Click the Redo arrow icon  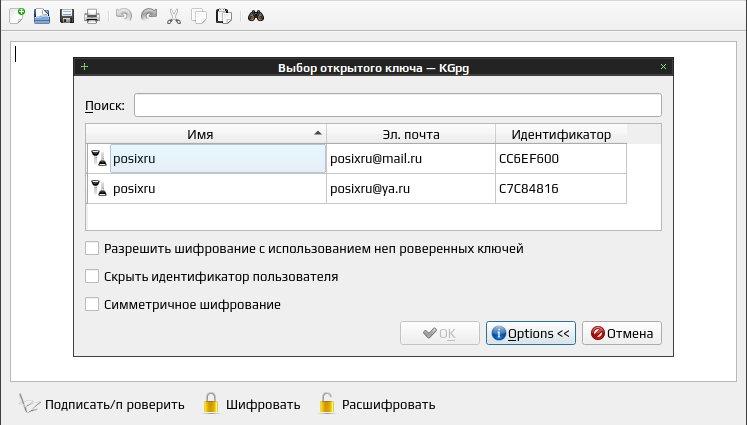click(x=149, y=16)
